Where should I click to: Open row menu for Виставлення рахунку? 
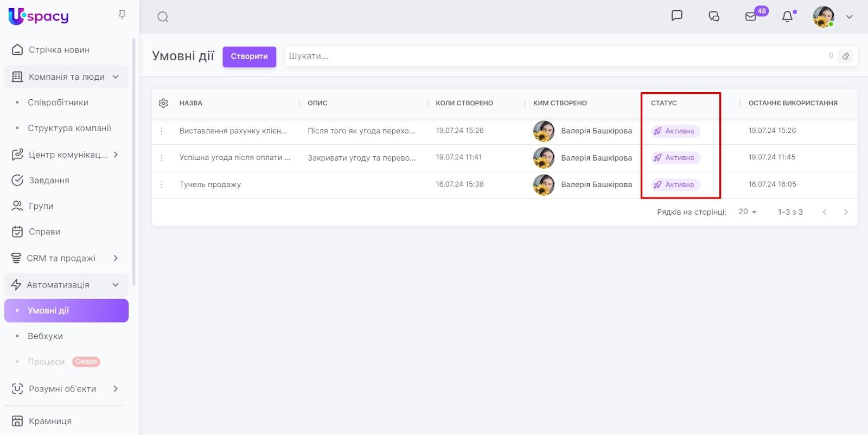(162, 131)
